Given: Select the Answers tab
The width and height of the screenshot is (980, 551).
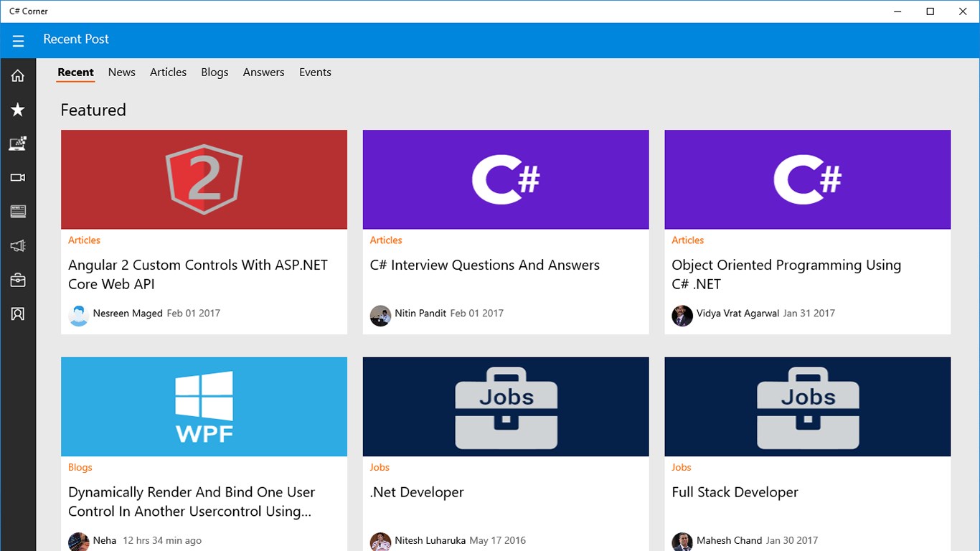Looking at the screenshot, I should click(263, 72).
